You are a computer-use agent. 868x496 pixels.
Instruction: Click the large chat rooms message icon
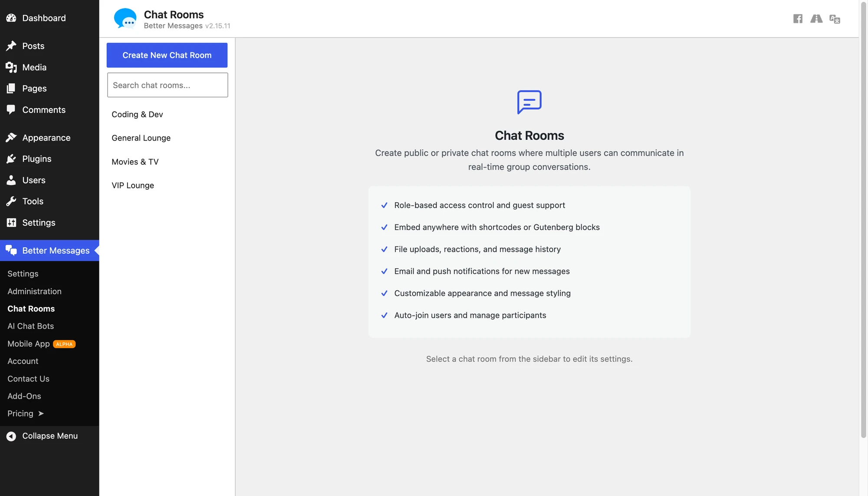(529, 102)
